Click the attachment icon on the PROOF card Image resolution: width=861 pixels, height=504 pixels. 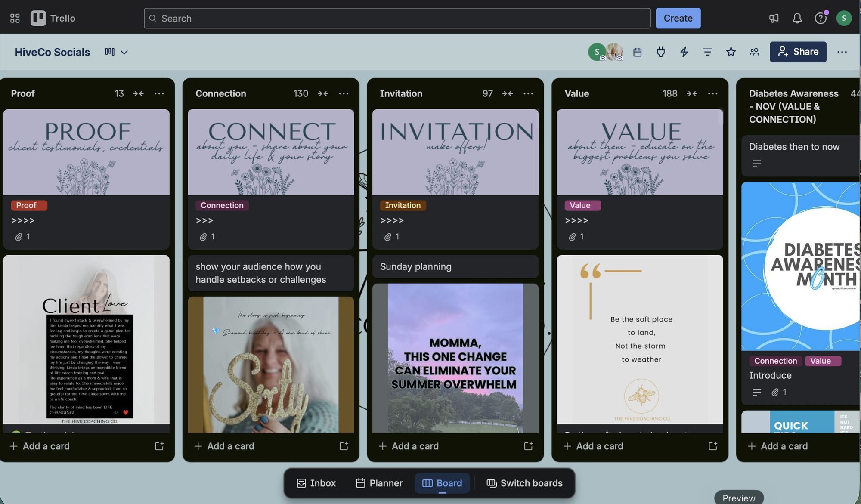[19, 237]
